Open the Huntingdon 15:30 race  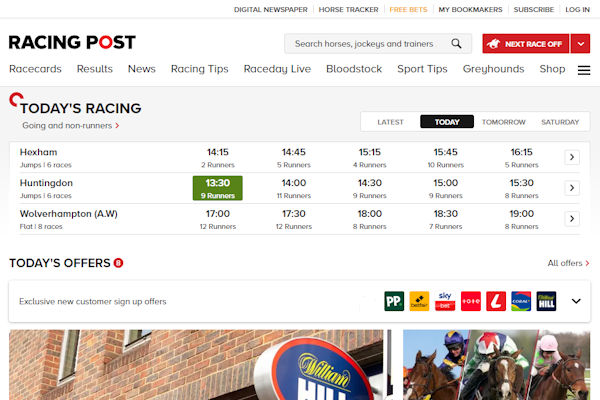click(522, 188)
